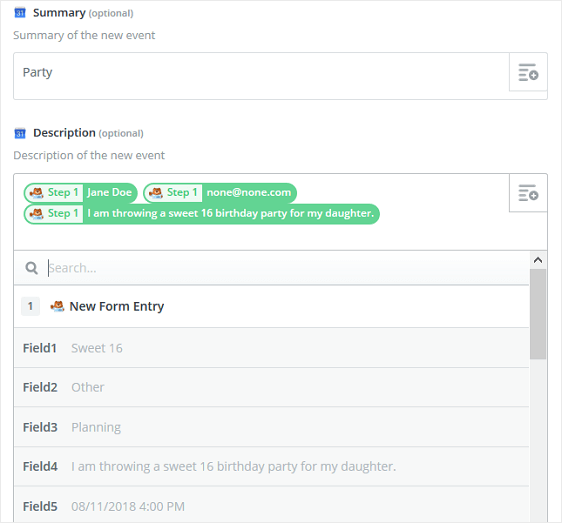Expand New Form Entry step header
Screen dimensions: 562x523
[x=271, y=306]
